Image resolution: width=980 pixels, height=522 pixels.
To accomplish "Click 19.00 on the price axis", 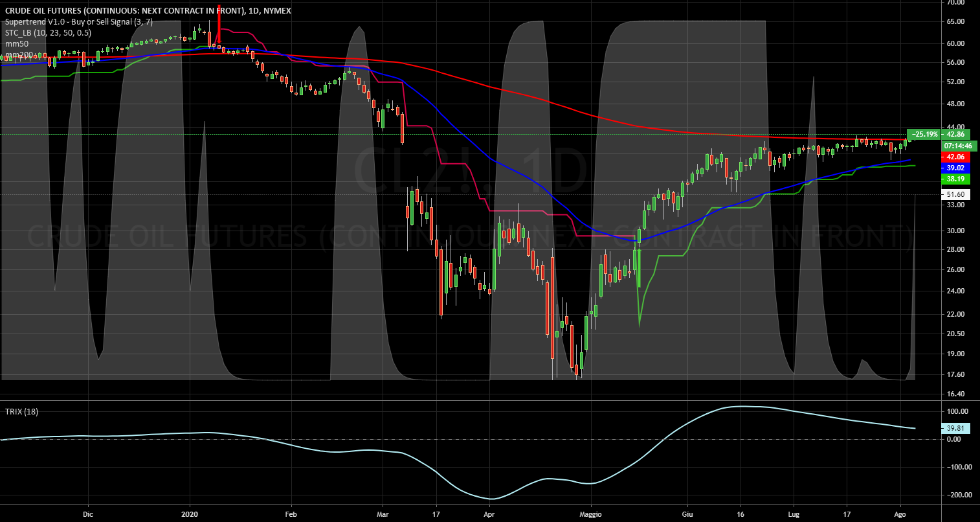I will 956,354.
